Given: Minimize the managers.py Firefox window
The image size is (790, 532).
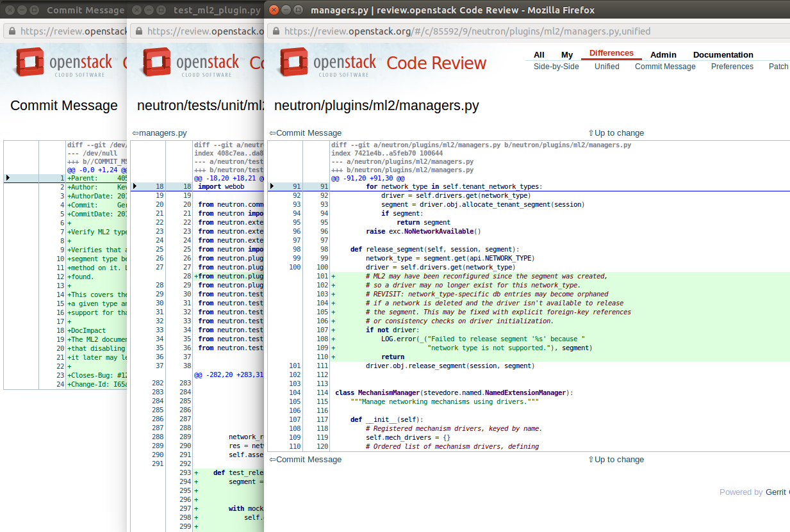Looking at the screenshot, I should point(286,10).
